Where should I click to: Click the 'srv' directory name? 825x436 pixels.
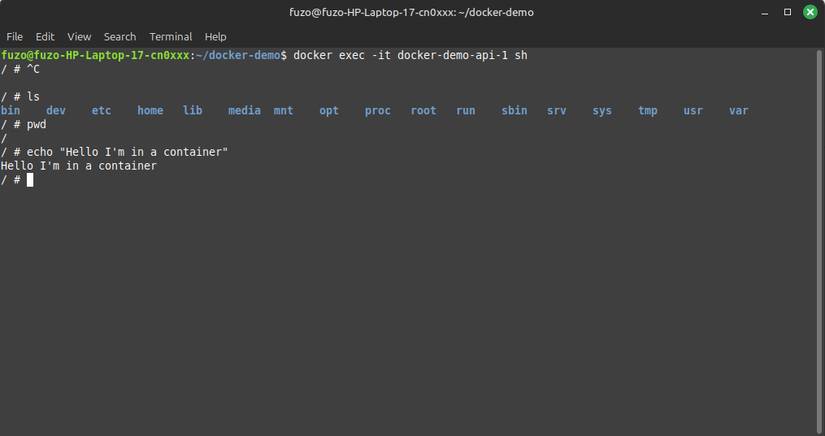pyautogui.click(x=557, y=110)
